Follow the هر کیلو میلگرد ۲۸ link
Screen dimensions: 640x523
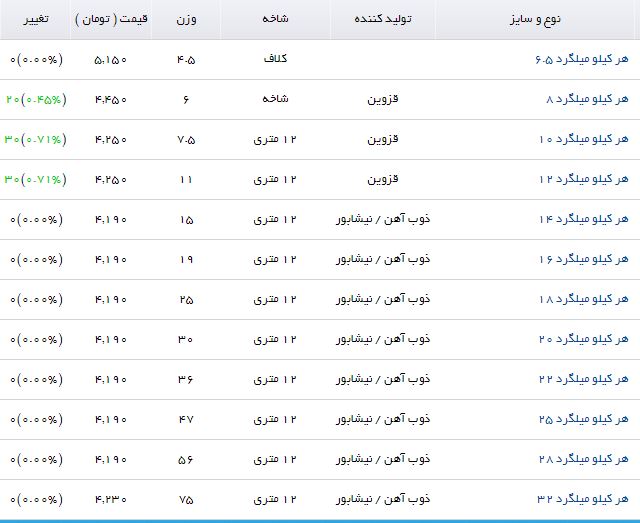(x=584, y=459)
